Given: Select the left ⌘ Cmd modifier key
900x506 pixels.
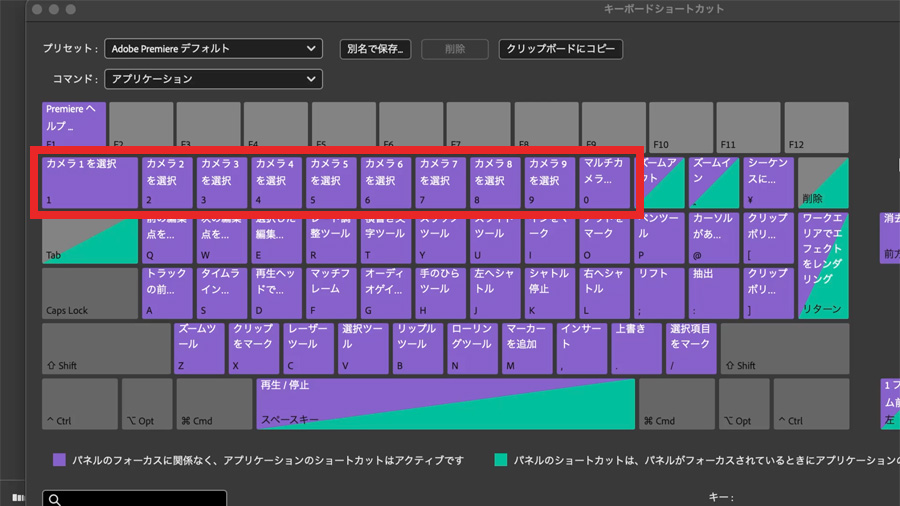Looking at the screenshot, I should [x=214, y=404].
